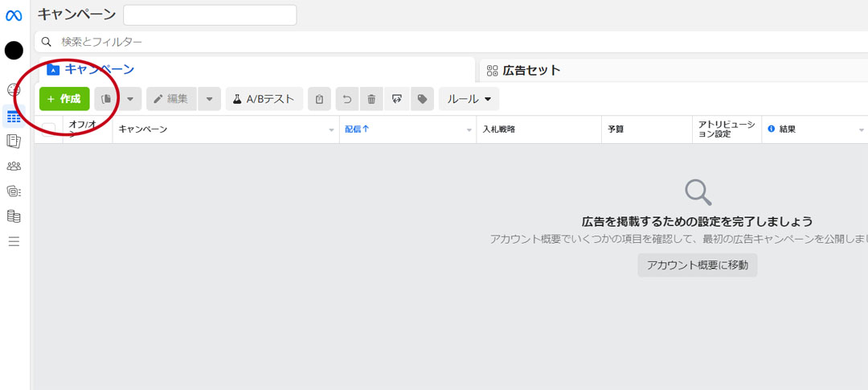Click the tag label icon
Screen dimensions: 868x390
pos(422,99)
